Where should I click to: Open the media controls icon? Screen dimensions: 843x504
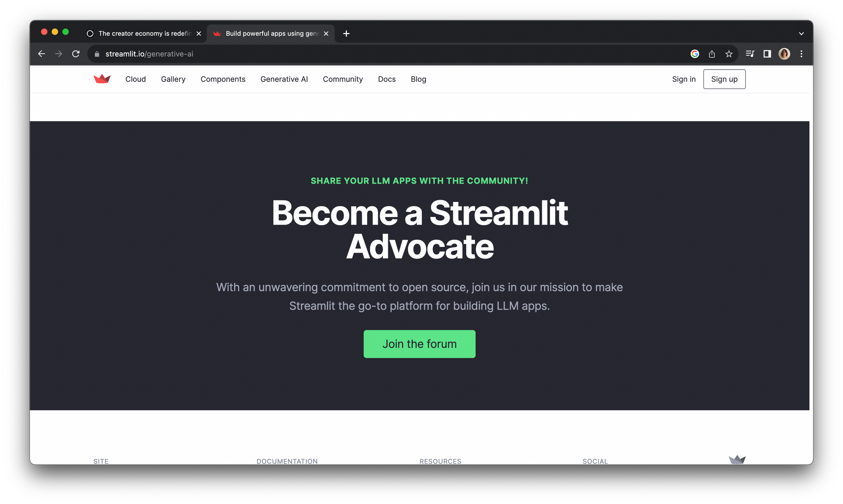750,54
